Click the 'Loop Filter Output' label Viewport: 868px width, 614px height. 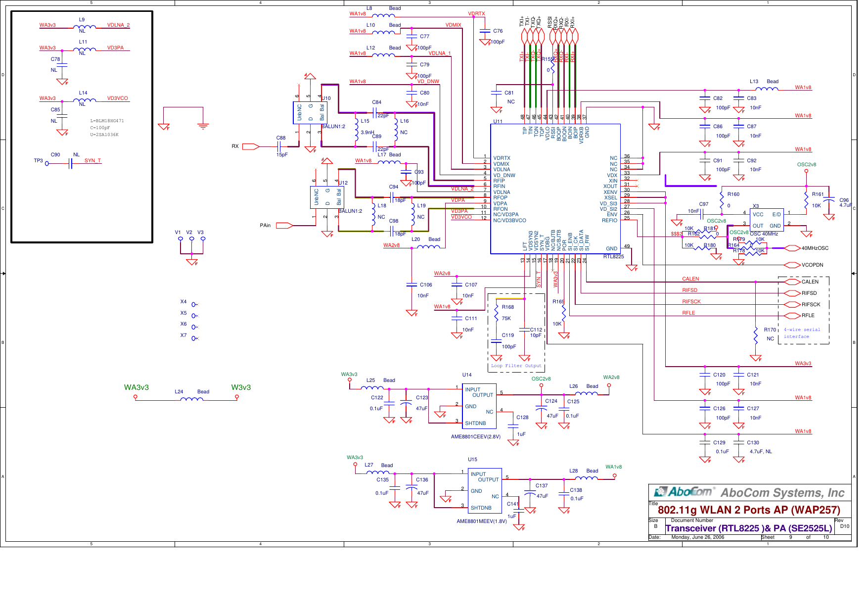tap(516, 366)
